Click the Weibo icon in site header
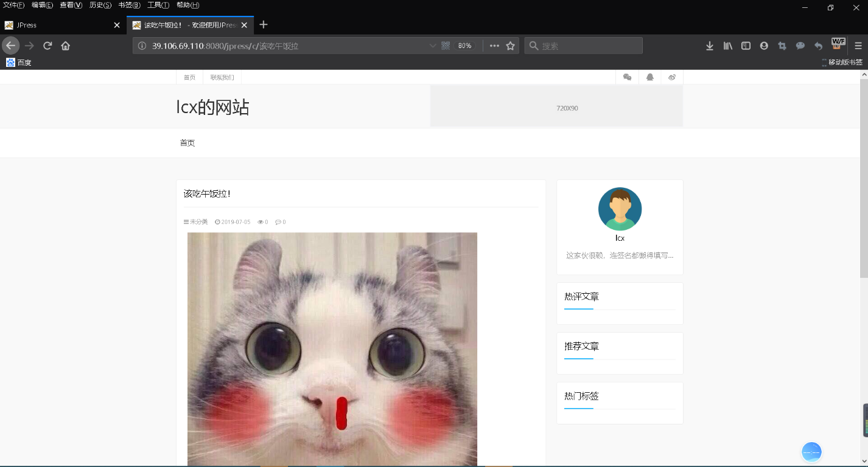Image resolution: width=868 pixels, height=467 pixels. 672,77
